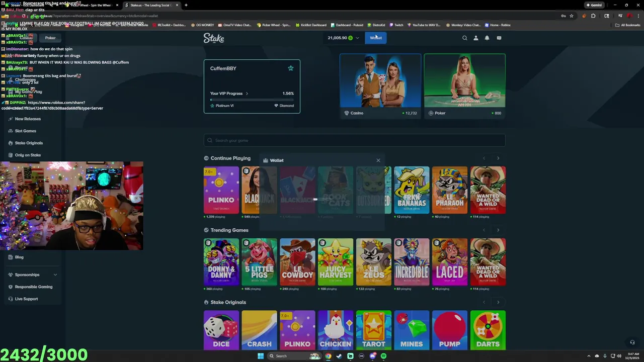Open the Poker dealer card
Image resolution: width=644 pixels, height=362 pixels.
click(x=465, y=86)
